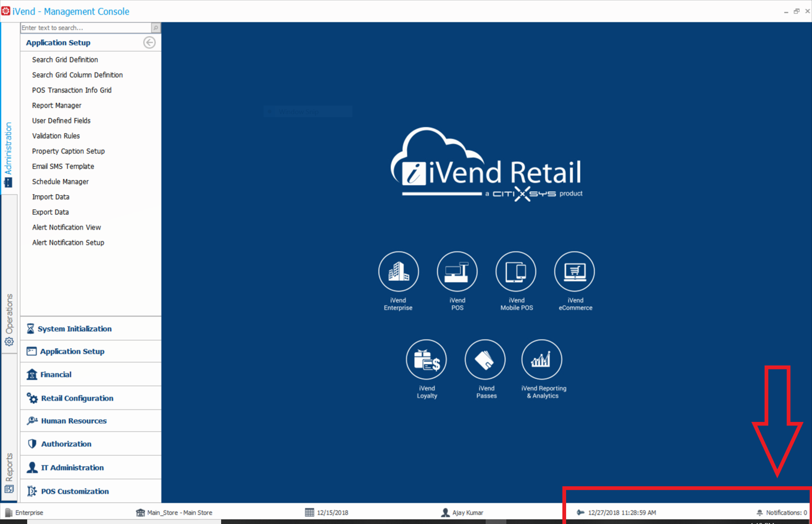The image size is (812, 524).
Task: Open the POS Customization section
Action: [x=91, y=491]
